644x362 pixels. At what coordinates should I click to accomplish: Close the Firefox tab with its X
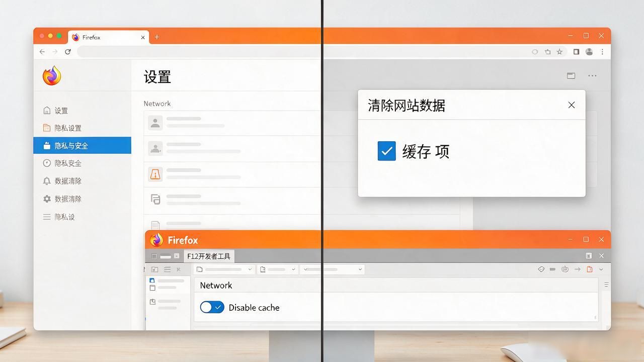tap(143, 37)
